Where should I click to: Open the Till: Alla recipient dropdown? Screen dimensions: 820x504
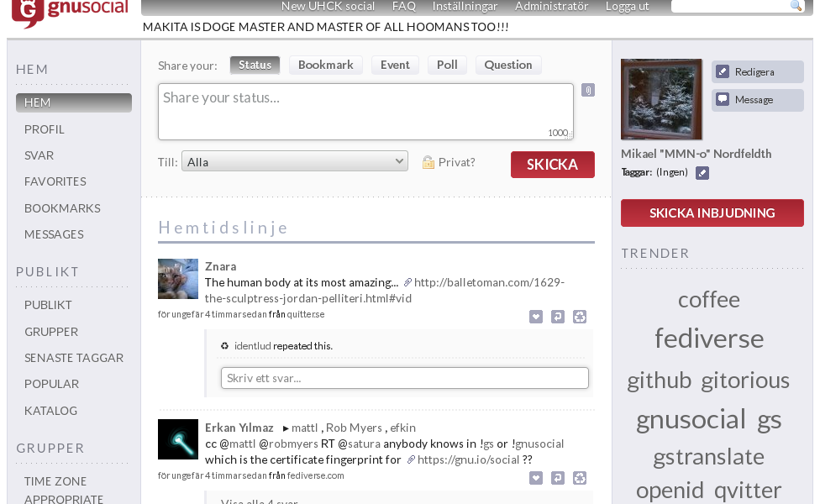coord(295,162)
